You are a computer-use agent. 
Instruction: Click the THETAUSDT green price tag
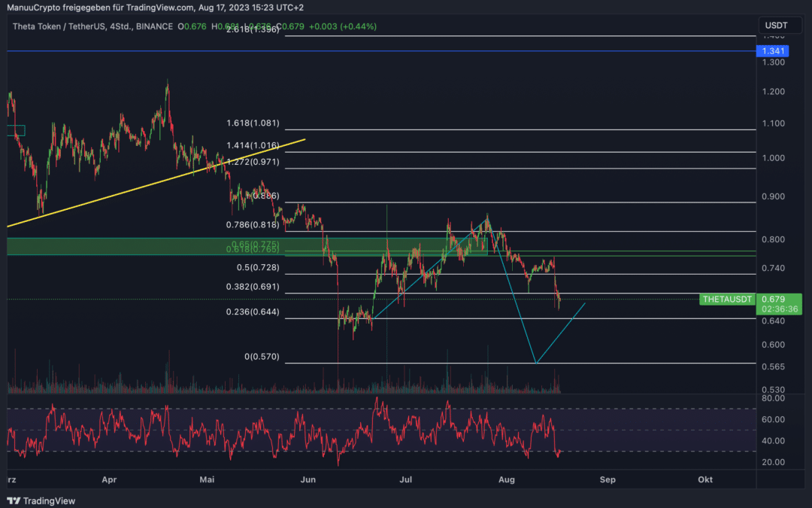click(x=727, y=299)
